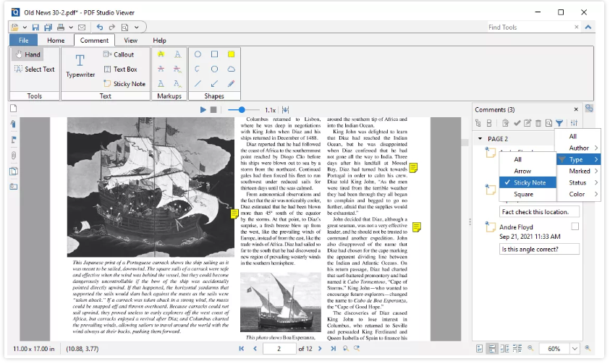
Task: Select the Hand tool
Action: (27, 55)
